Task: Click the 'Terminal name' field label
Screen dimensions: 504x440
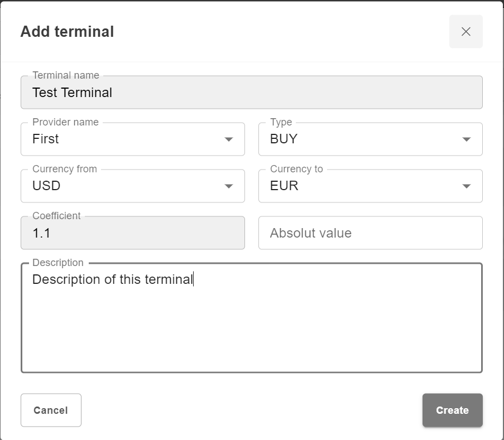Action: coord(66,75)
